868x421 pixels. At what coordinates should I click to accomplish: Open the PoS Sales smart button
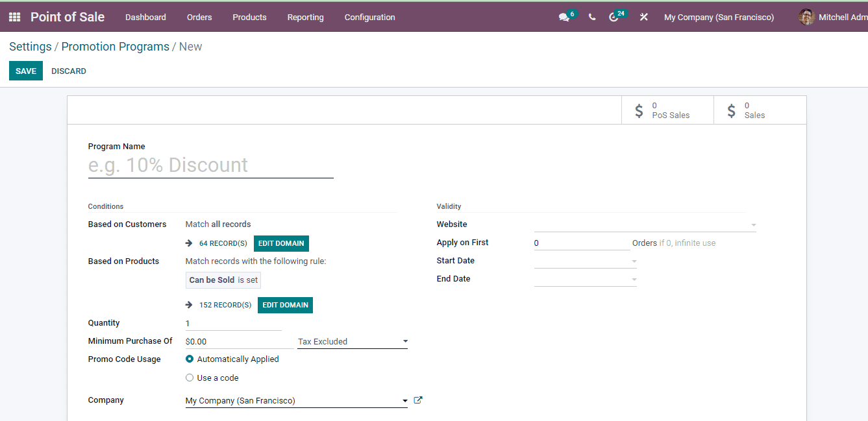[667, 110]
